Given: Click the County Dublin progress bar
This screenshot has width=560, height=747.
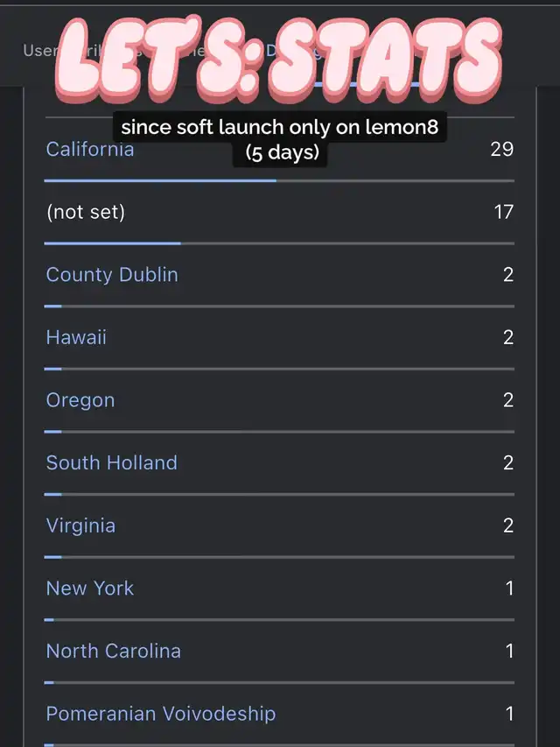Looking at the screenshot, I should click(279, 307).
